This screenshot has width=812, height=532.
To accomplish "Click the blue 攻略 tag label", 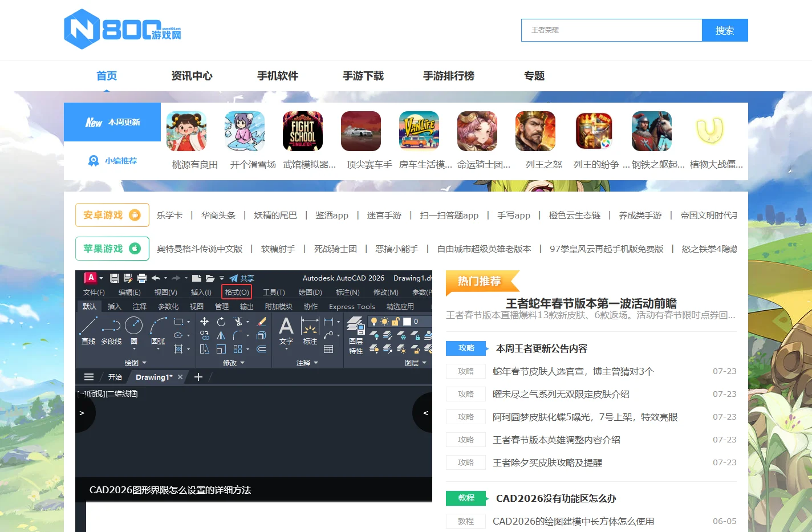I will [466, 348].
